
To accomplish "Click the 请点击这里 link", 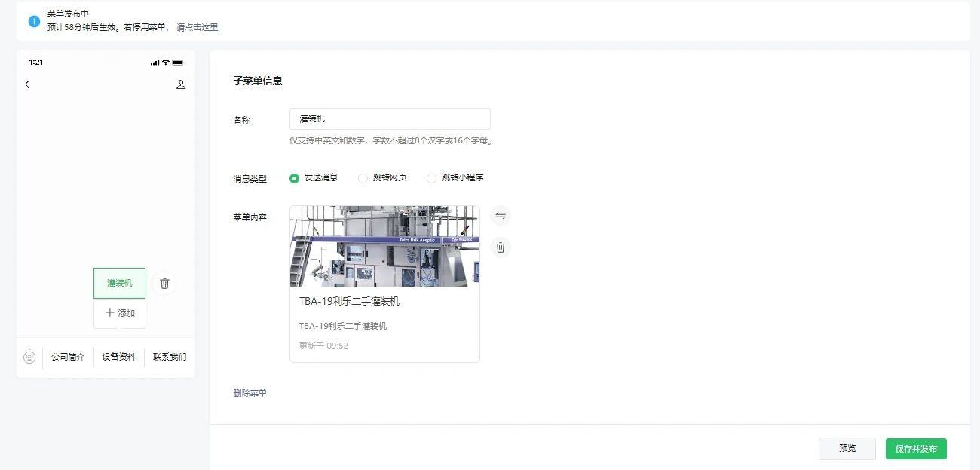I will [198, 27].
